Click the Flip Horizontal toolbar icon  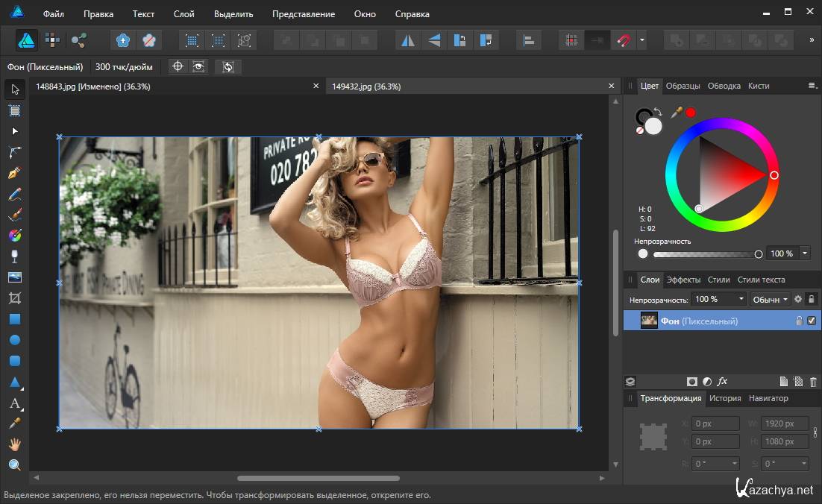[408, 40]
